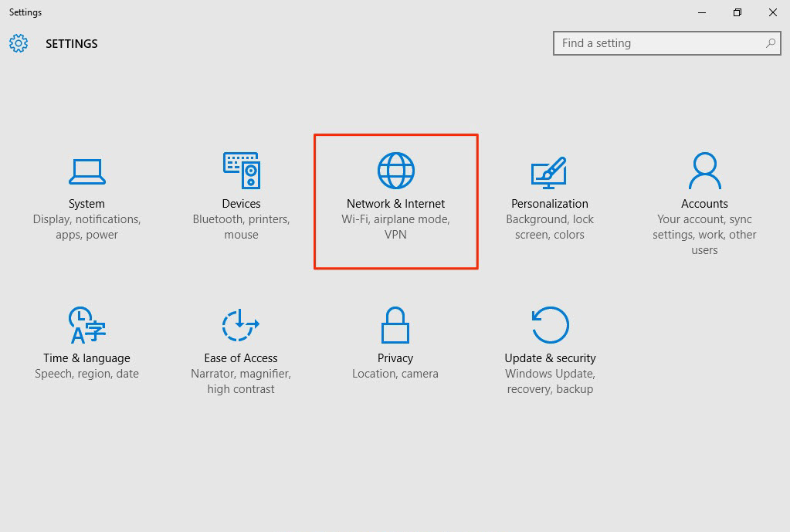This screenshot has height=532, width=790.
Task: Select the Bluetooth, printers, mouse description
Action: 241,227
